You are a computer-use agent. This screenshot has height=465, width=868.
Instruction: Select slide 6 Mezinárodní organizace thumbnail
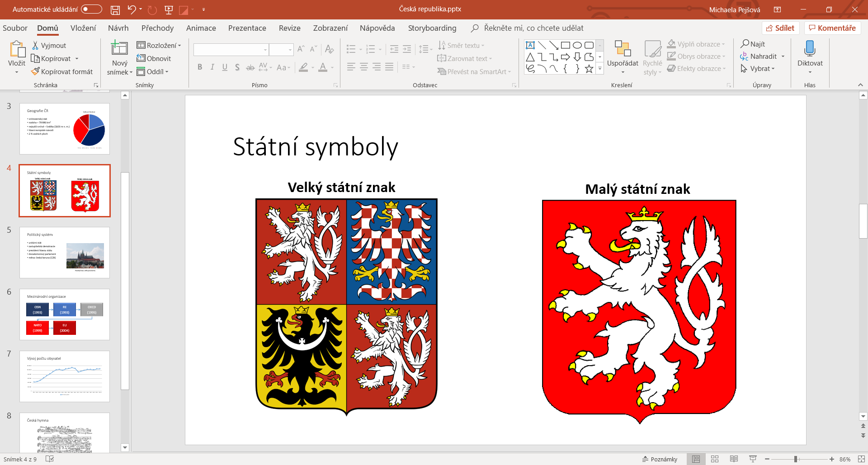65,315
